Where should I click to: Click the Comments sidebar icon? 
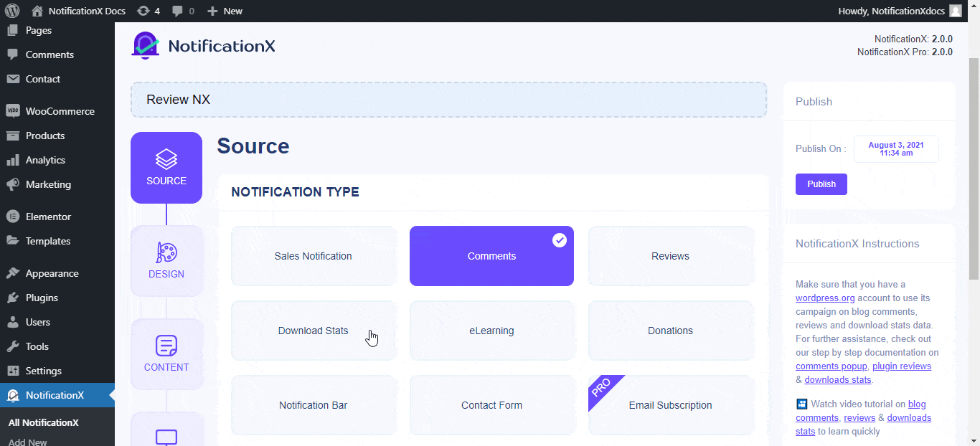click(x=12, y=54)
